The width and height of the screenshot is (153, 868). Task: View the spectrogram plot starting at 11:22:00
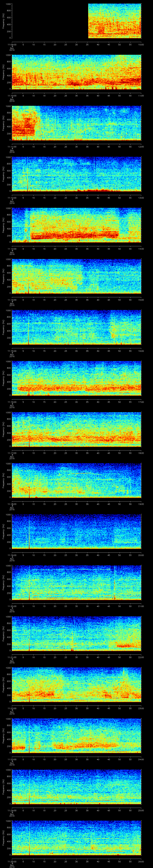click(x=76, y=685)
